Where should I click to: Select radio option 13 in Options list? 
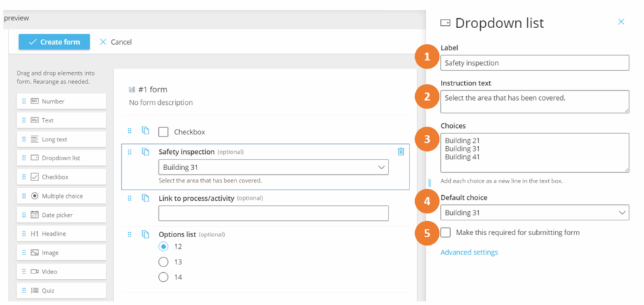pos(164,262)
